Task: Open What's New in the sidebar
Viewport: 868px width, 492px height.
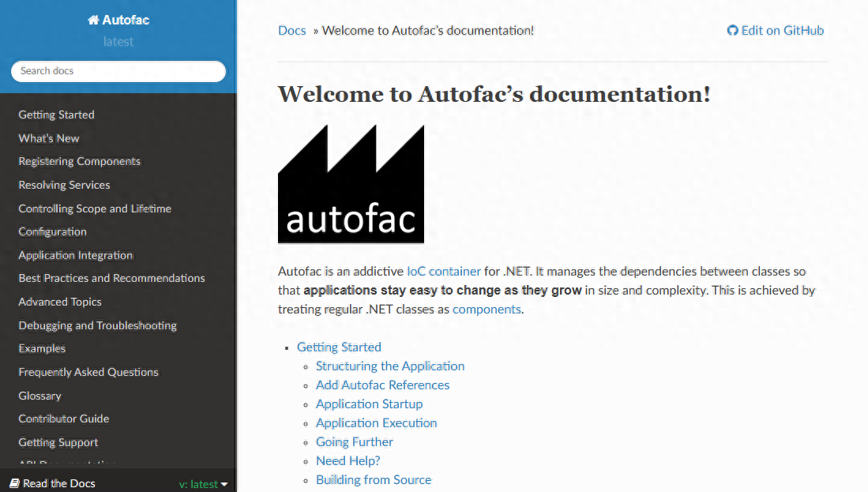Action: pos(49,138)
